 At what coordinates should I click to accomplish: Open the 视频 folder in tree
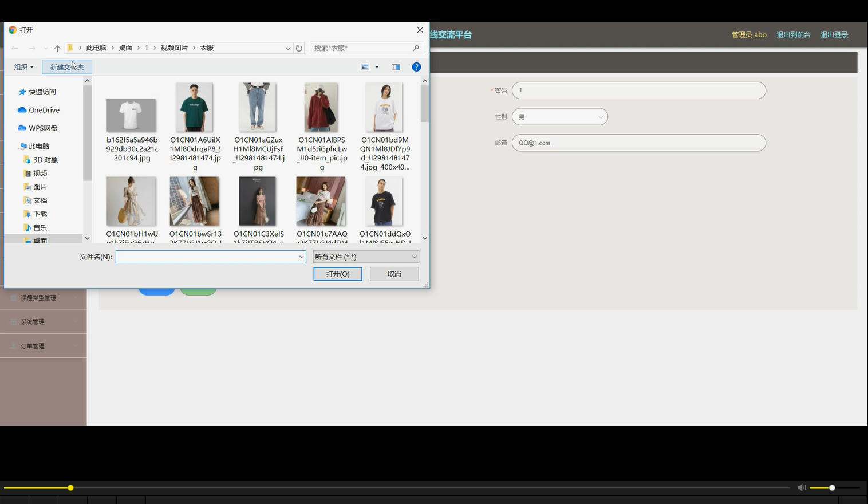[x=35, y=173]
